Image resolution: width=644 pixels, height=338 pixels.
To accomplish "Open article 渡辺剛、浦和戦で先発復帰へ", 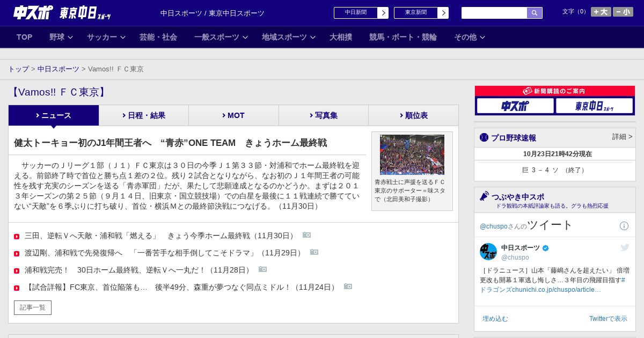I will (164, 253).
